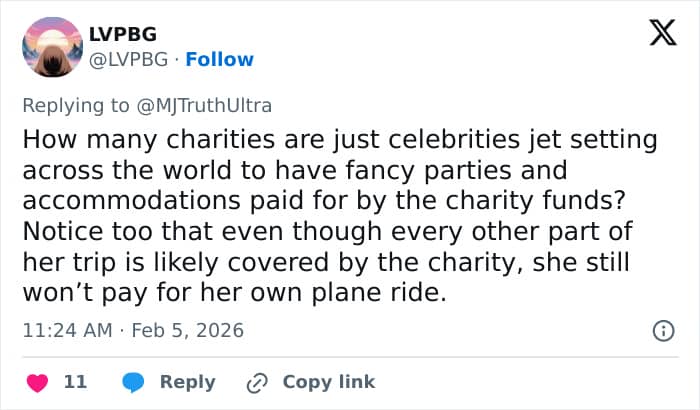The height and width of the screenshot is (410, 700).
Task: Click the 11:24 AM time text
Action: (65, 329)
